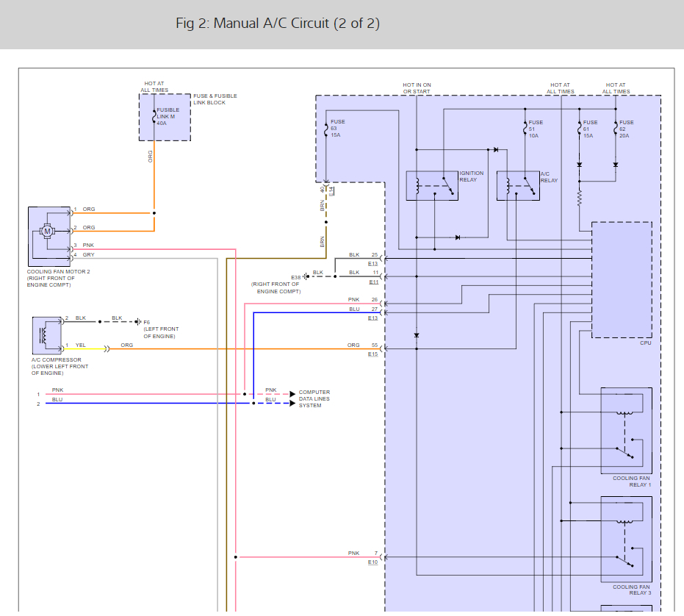Select the Cooling Fan Relay 1 symbol
684x616 pixels.
(626, 430)
